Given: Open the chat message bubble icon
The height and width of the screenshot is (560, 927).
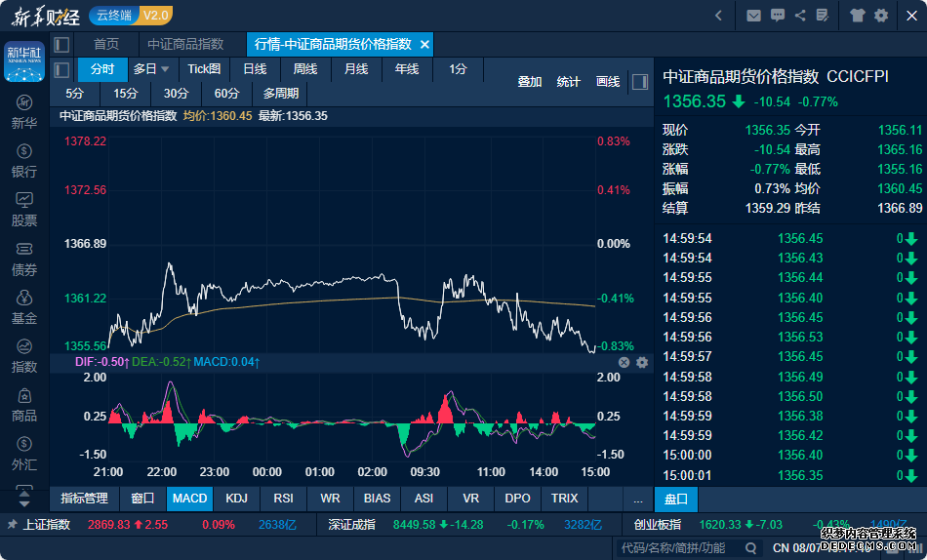Looking at the screenshot, I should coord(778,16).
